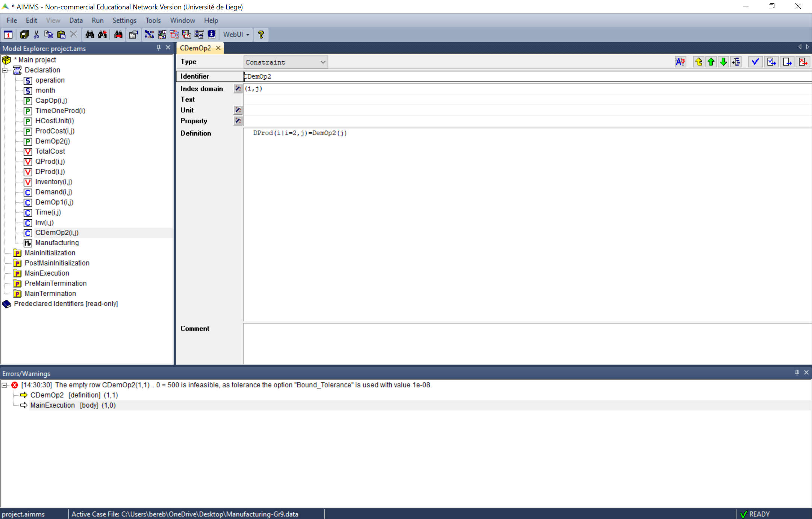The width and height of the screenshot is (812, 519).
Task: Select the TotalCost variable
Action: tap(50, 151)
